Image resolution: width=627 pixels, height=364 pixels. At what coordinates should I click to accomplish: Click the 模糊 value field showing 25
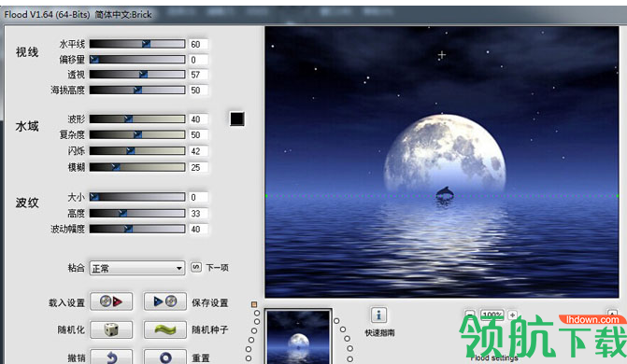tap(198, 167)
